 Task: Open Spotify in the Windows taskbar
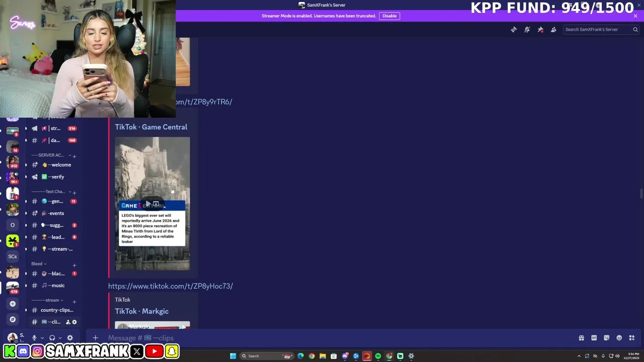coord(378,356)
